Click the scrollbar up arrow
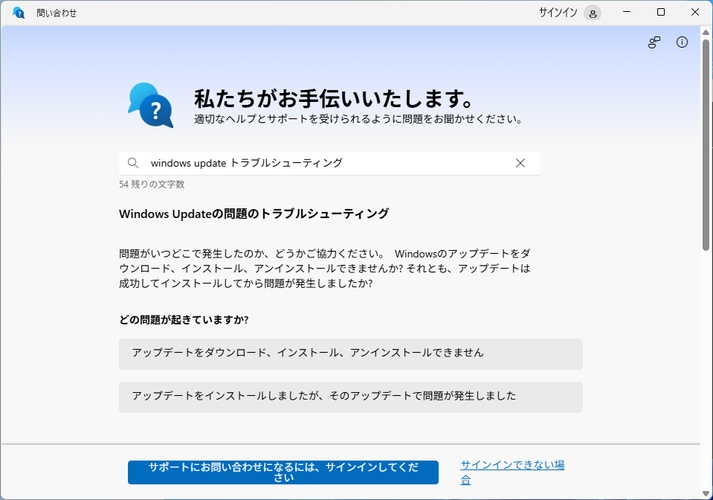Image resolution: width=713 pixels, height=500 pixels. pos(706,32)
